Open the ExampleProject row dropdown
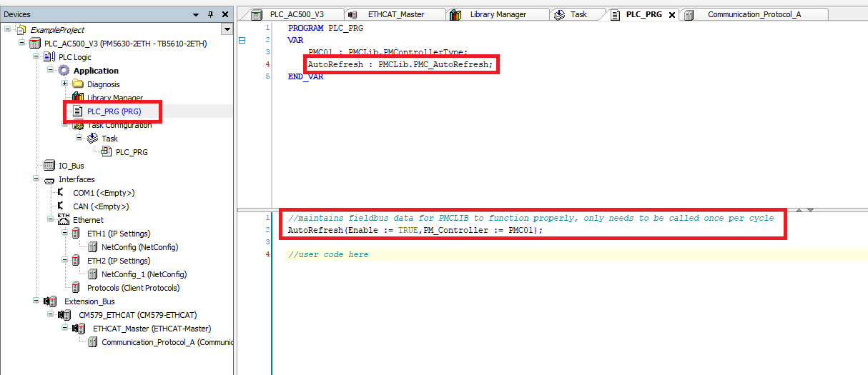 (x=227, y=29)
